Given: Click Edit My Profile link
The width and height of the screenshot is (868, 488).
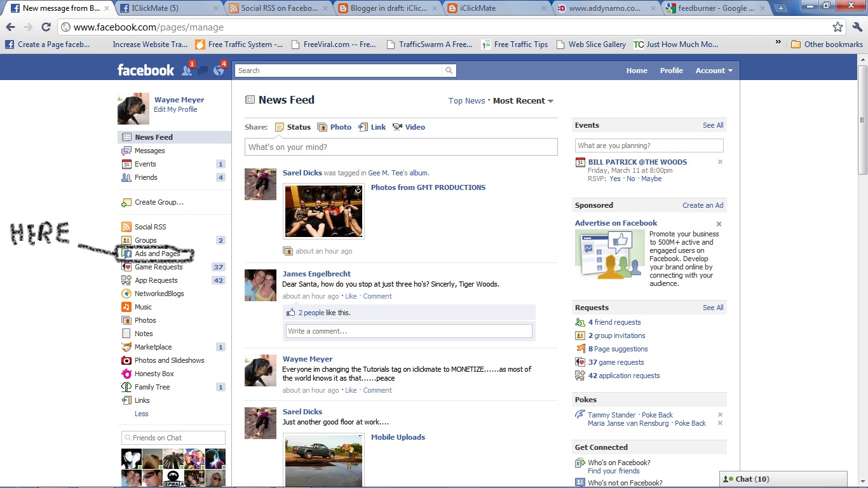Looking at the screenshot, I should tap(175, 109).
